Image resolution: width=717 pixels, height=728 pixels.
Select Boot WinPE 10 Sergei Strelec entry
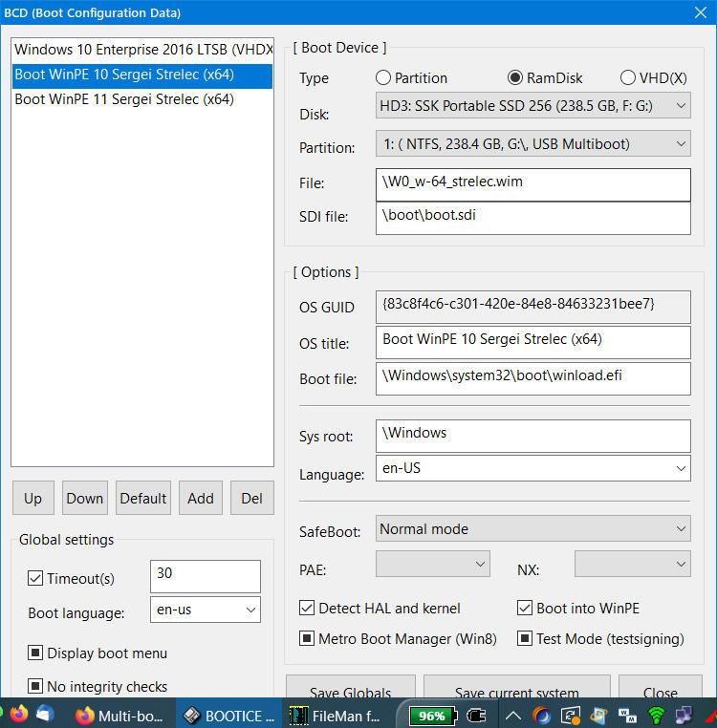click(142, 75)
